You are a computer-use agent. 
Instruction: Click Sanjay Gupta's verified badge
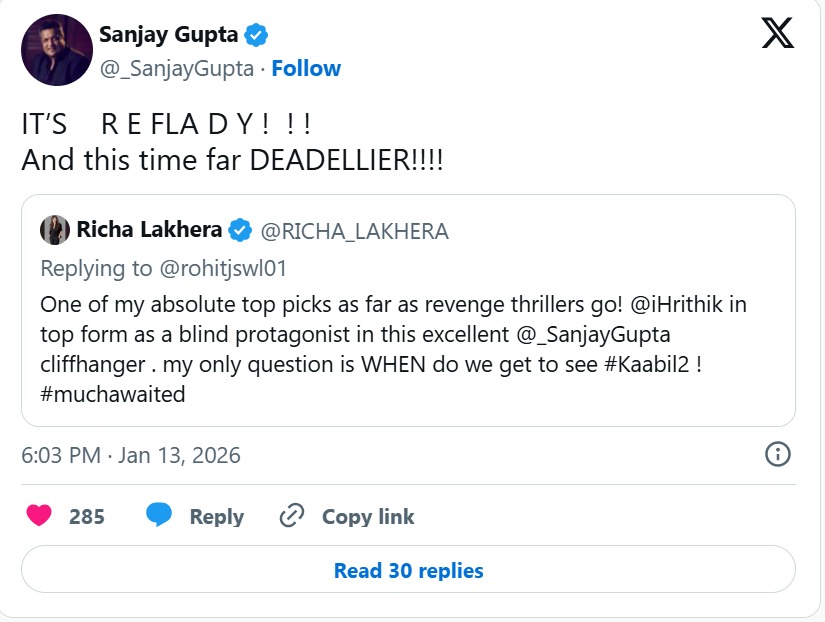(x=257, y=35)
